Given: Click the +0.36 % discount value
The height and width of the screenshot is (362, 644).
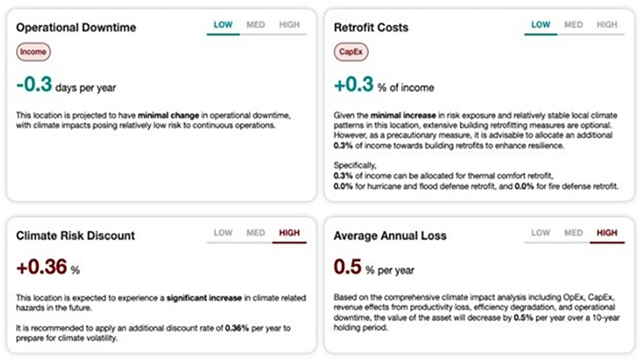Looking at the screenshot, I should click(48, 267).
